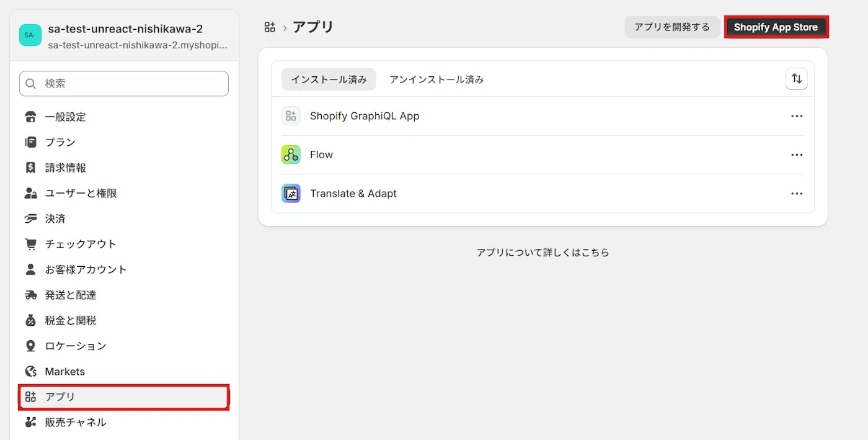This screenshot has height=440, width=868.
Task: Click the チェックアウト cart icon
Action: (30, 244)
